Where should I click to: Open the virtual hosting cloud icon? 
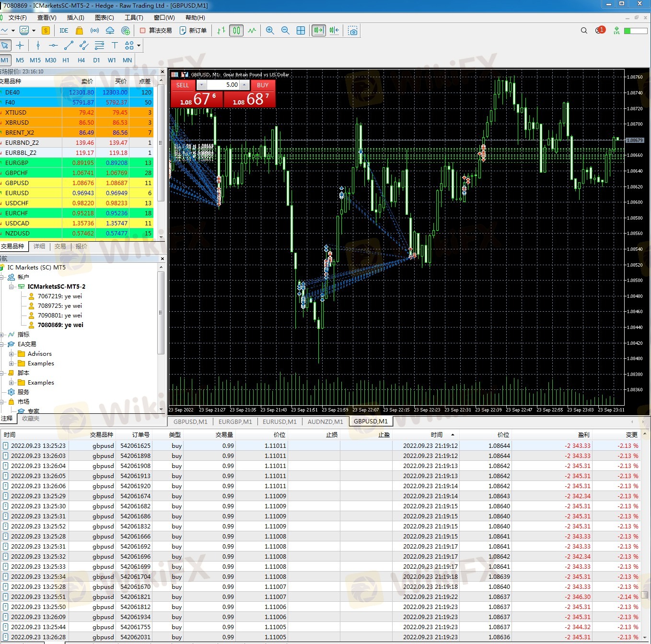110,30
